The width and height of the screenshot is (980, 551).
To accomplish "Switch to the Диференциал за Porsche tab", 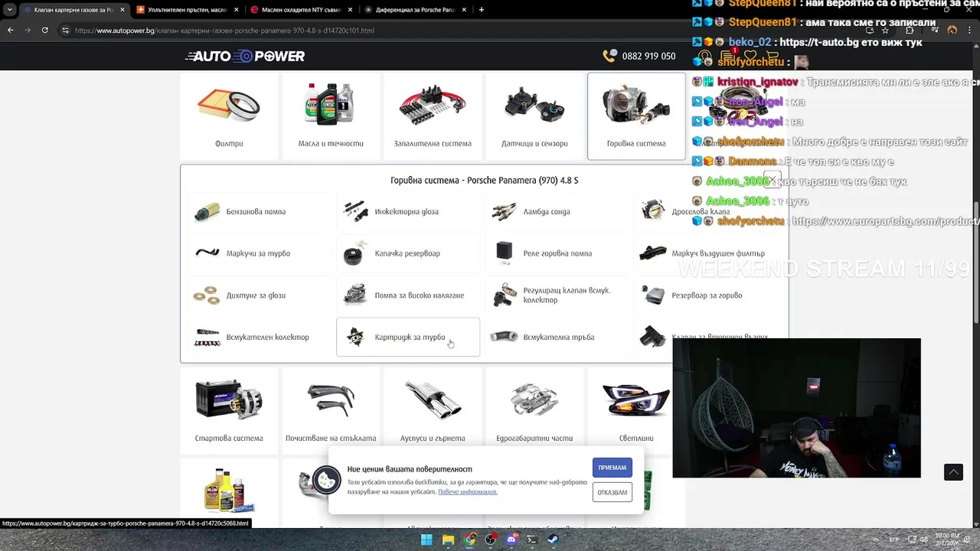I will point(416,10).
